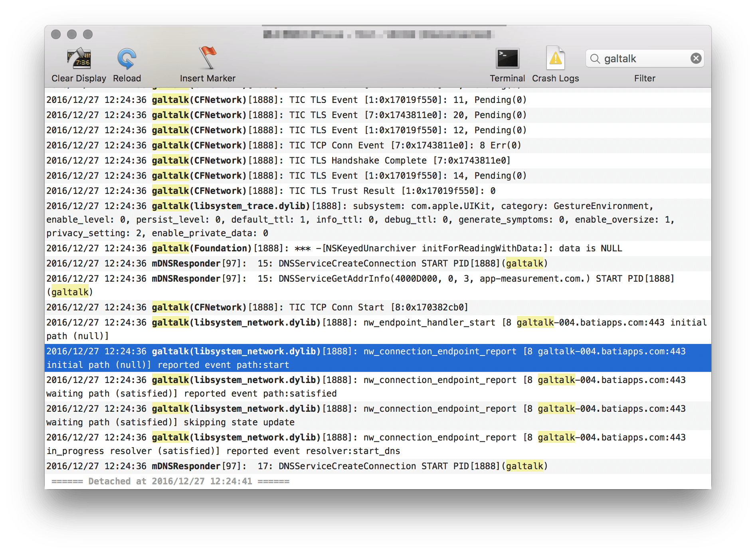Click the Insert Marker label

(x=208, y=79)
